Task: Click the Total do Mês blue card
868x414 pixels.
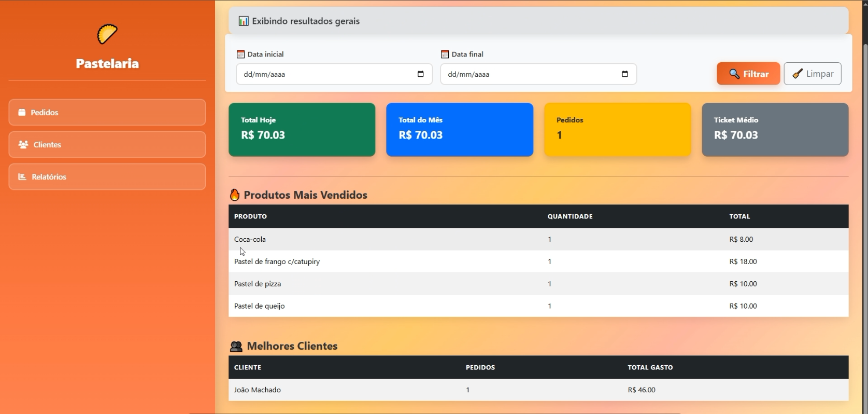Action: pos(460,130)
